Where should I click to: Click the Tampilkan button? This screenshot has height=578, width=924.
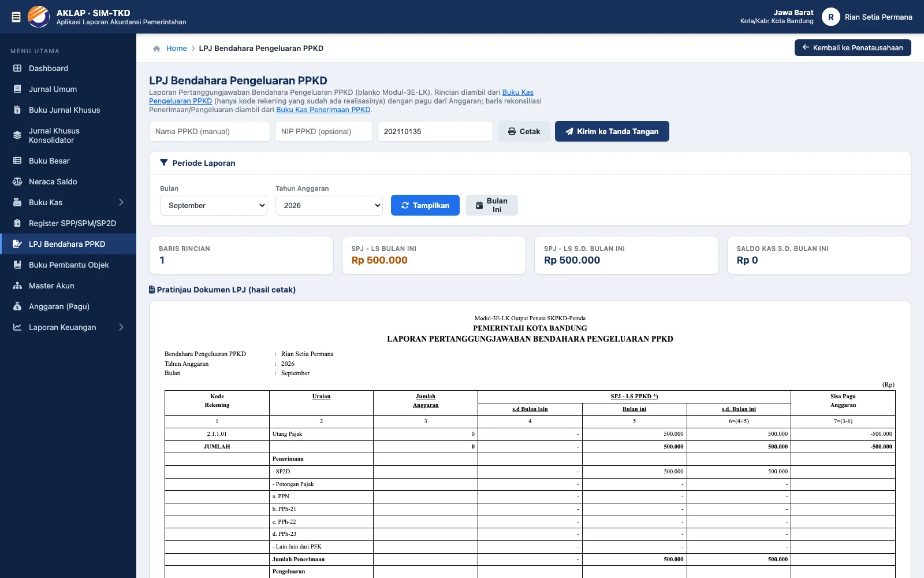425,205
